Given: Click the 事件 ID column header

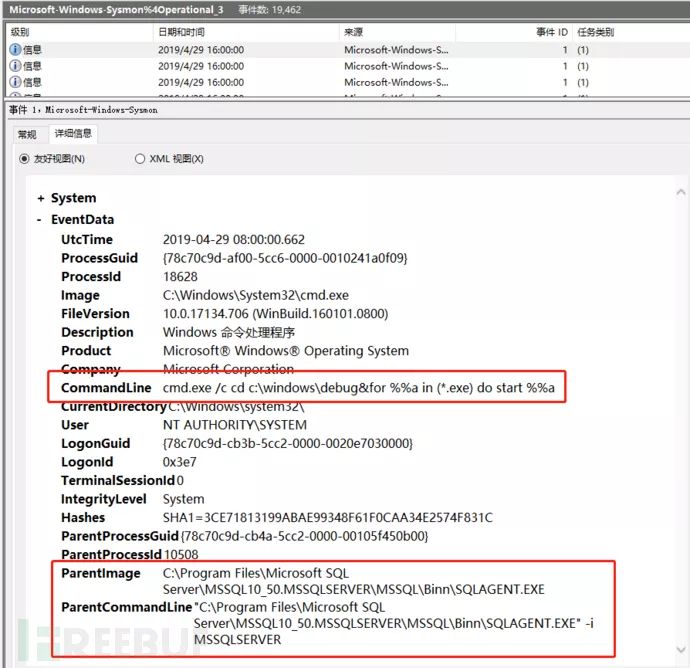Looking at the screenshot, I should tap(552, 32).
